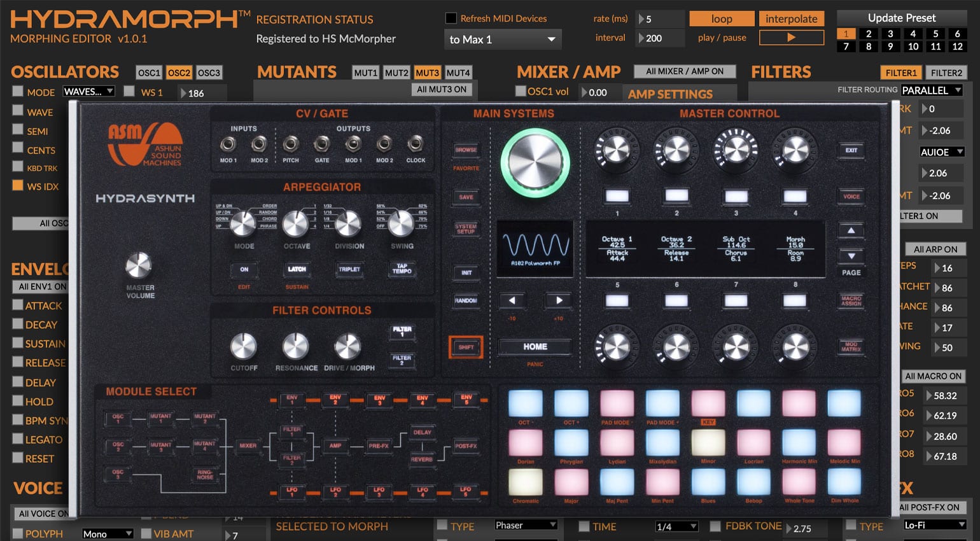Open the WAVES oscillator mode dropdown

pyautogui.click(x=88, y=92)
